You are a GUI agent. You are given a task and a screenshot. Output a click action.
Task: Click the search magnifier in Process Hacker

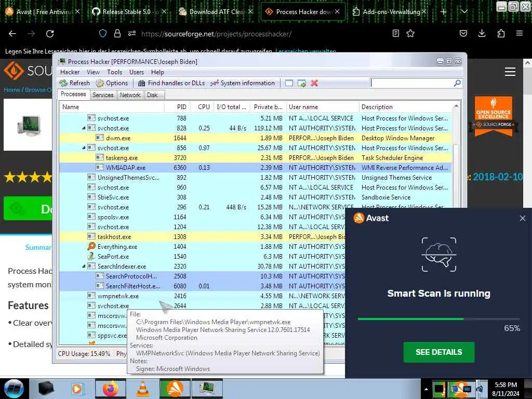pos(457,83)
